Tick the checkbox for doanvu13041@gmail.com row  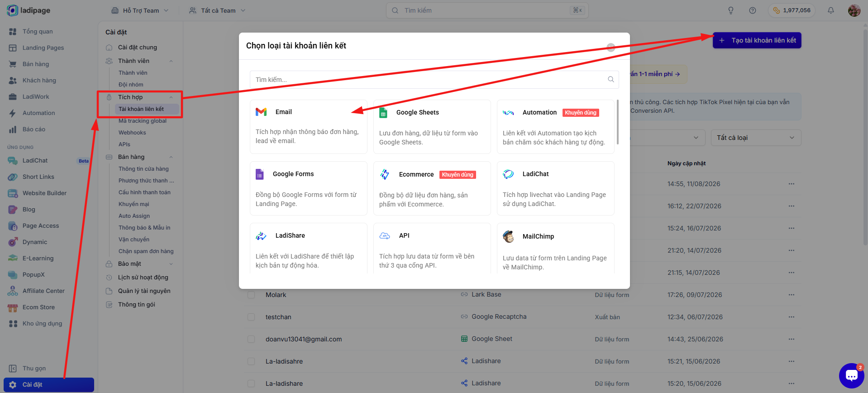coord(251,339)
